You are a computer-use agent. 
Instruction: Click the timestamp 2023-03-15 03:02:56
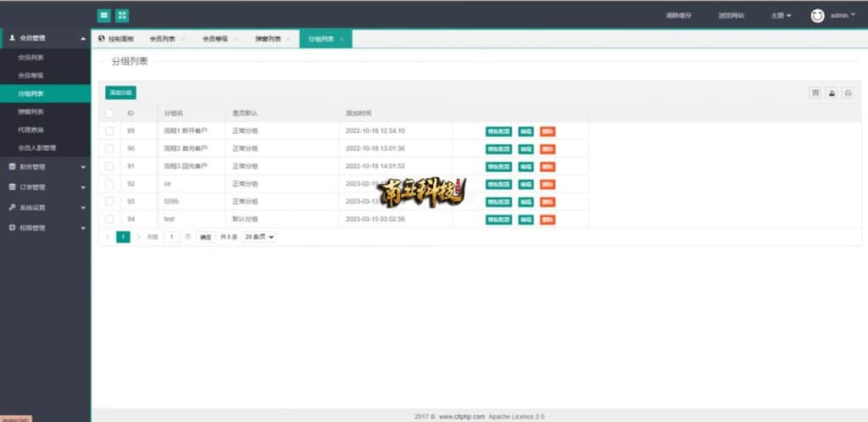pyautogui.click(x=376, y=219)
